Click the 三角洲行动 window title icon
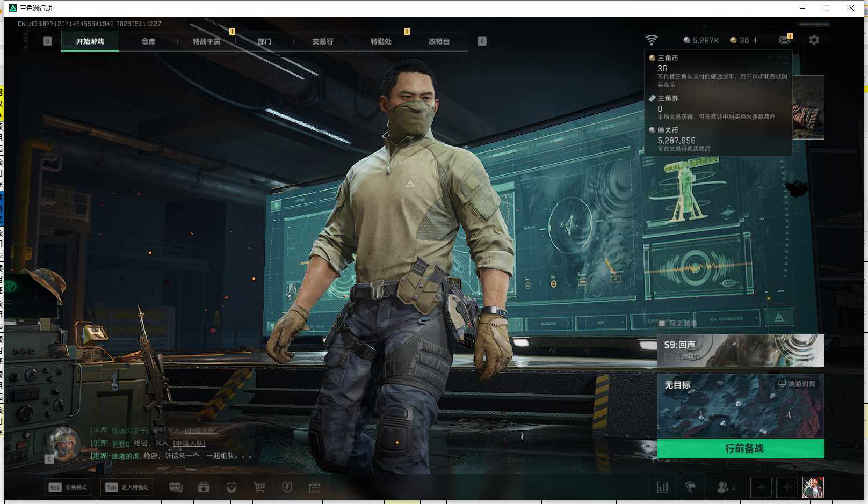This screenshot has width=868, height=504. click(x=13, y=8)
